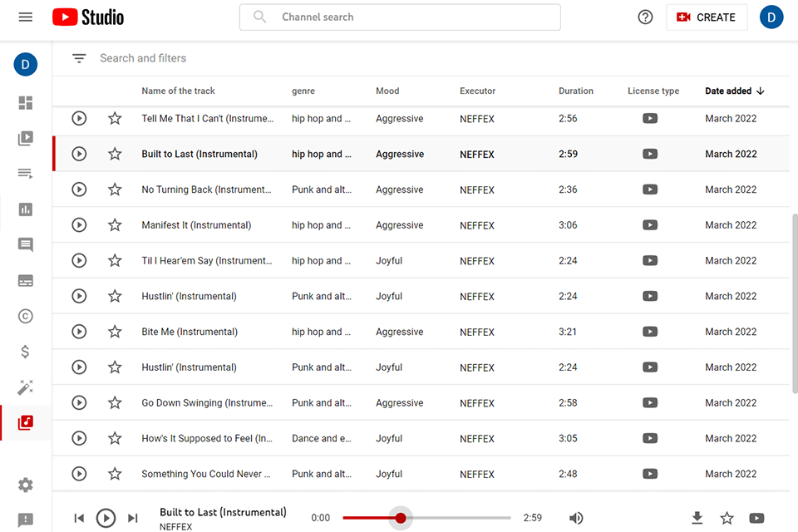Play Manifest It track

(79, 225)
